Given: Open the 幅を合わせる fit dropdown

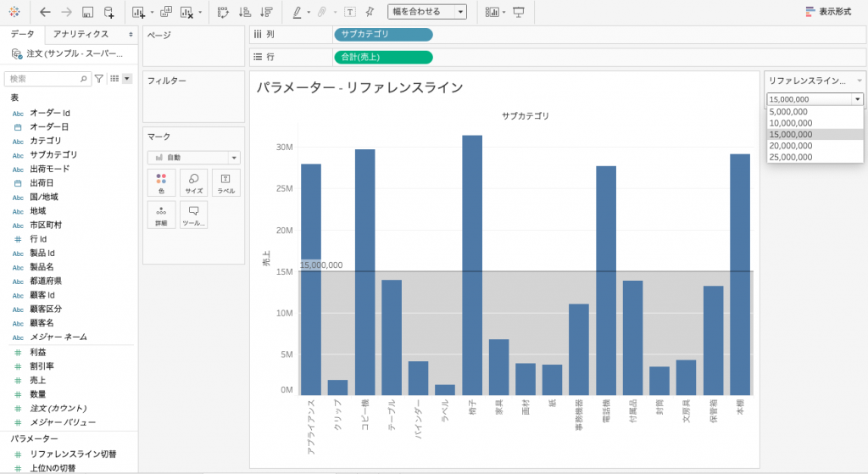Looking at the screenshot, I should point(427,12).
